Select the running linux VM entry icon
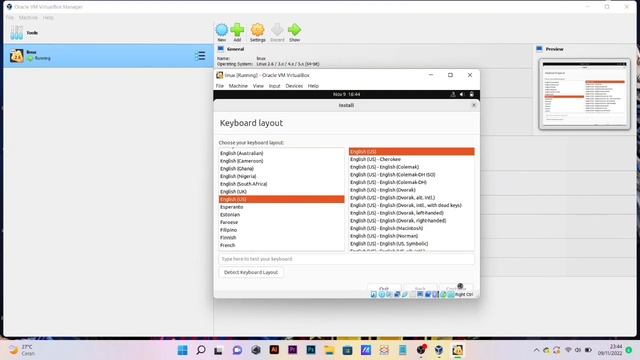The width and height of the screenshot is (640, 360). tap(17, 56)
